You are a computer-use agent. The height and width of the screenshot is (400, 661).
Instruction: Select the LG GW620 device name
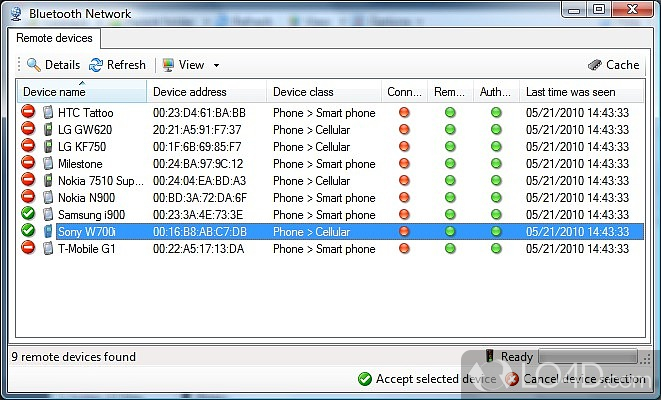[x=85, y=130]
